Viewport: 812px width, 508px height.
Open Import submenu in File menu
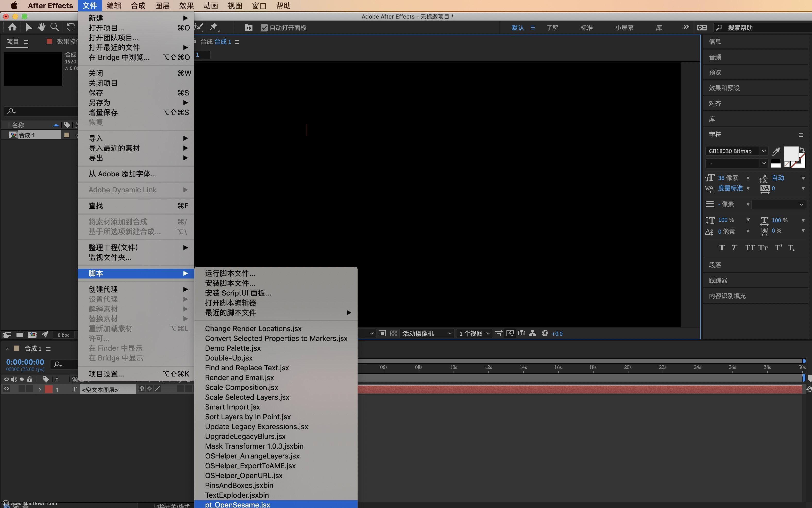(x=136, y=138)
